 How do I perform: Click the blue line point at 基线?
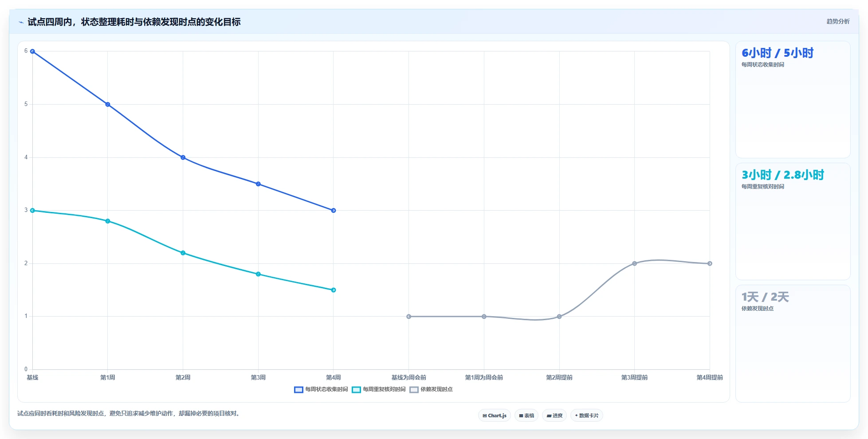point(32,51)
